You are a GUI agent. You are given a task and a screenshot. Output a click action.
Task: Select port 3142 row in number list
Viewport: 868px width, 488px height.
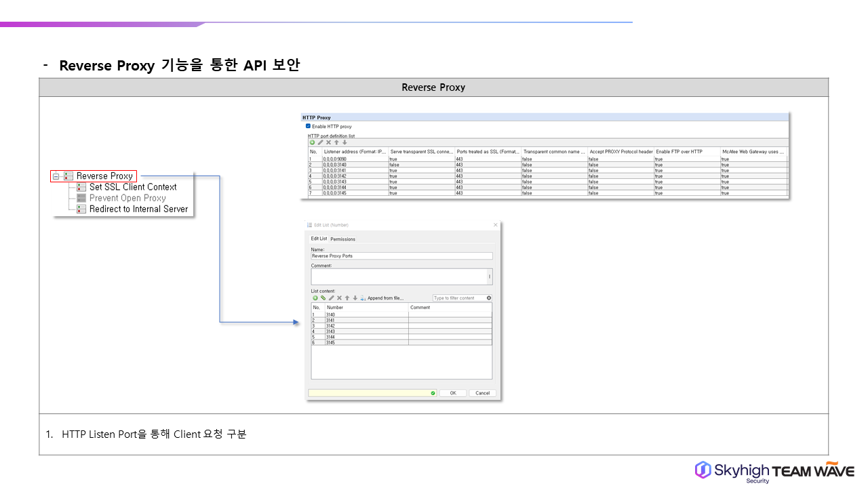(366, 326)
